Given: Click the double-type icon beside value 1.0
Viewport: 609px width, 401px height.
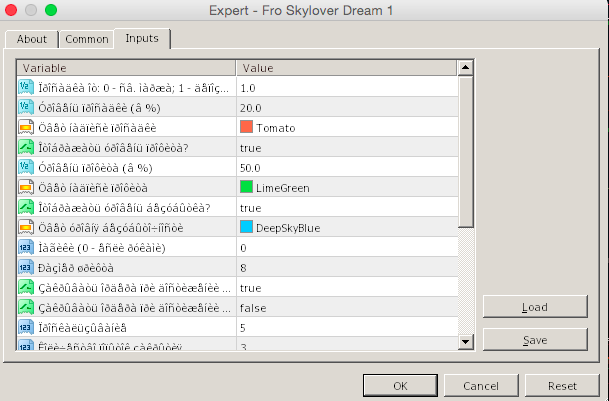Looking at the screenshot, I should (26, 87).
